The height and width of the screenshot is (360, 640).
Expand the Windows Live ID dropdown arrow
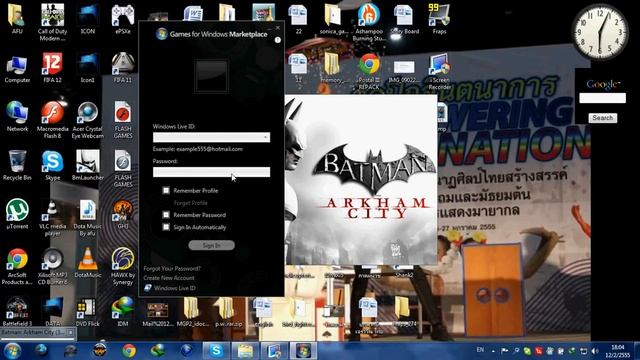coord(265,137)
